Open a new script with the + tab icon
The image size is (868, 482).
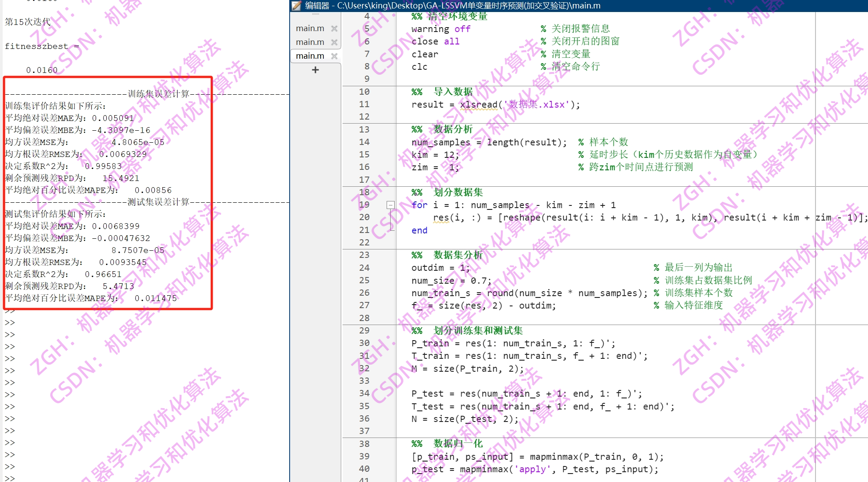(315, 69)
